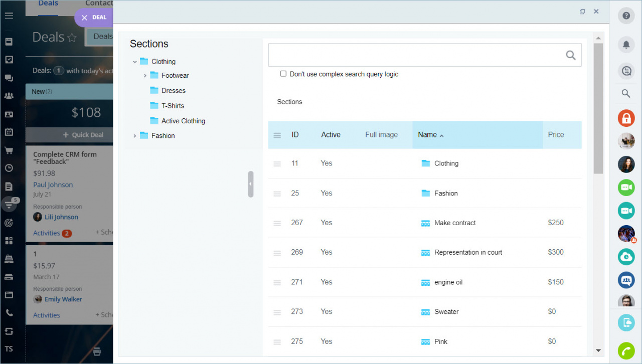Open the telephony phone icon in sidebar
Screen dimensions: 642x364
pyautogui.click(x=9, y=313)
